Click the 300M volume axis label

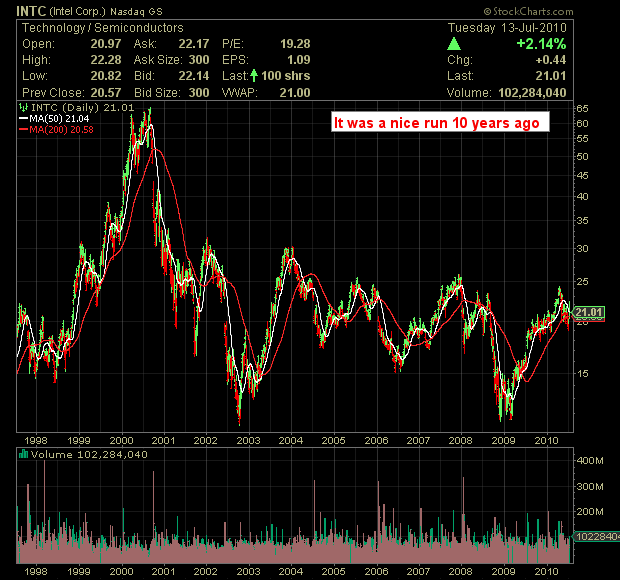tap(590, 487)
